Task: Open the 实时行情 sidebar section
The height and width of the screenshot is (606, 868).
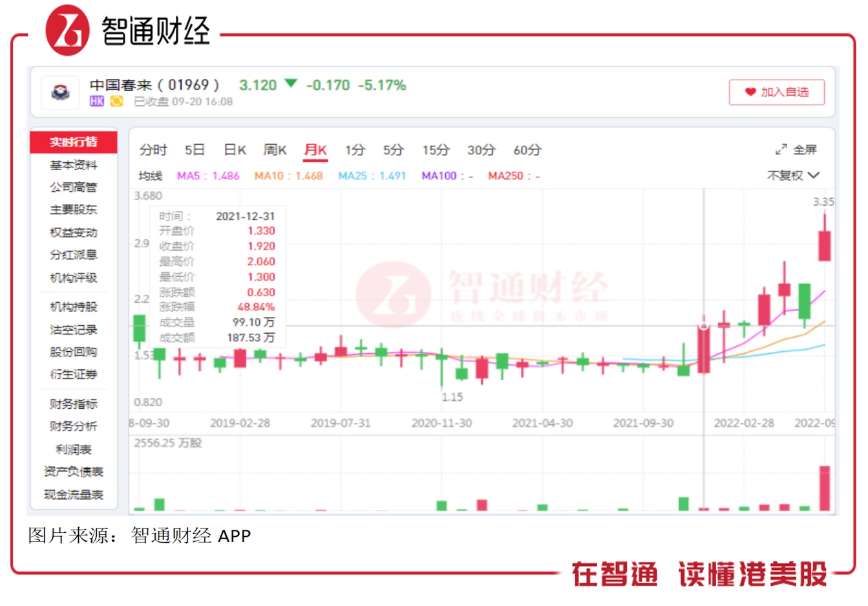Action: (x=74, y=142)
